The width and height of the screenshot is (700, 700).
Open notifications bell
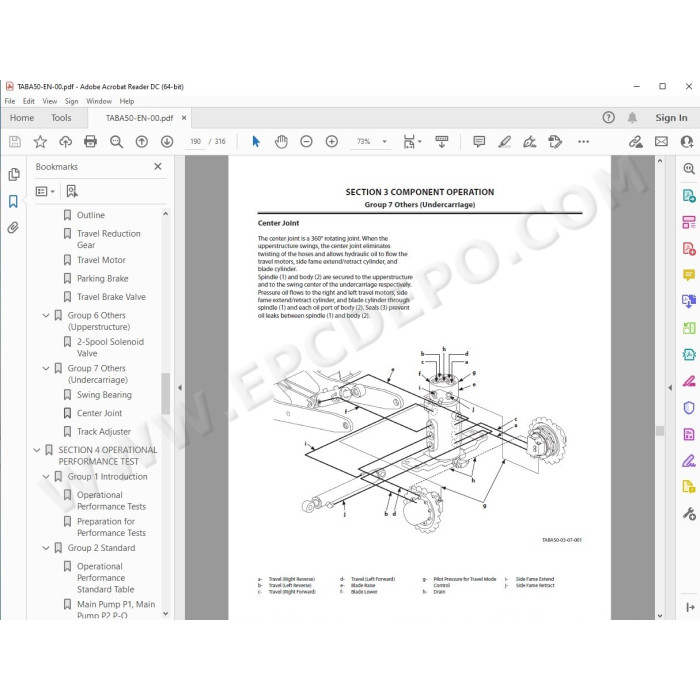click(x=632, y=117)
